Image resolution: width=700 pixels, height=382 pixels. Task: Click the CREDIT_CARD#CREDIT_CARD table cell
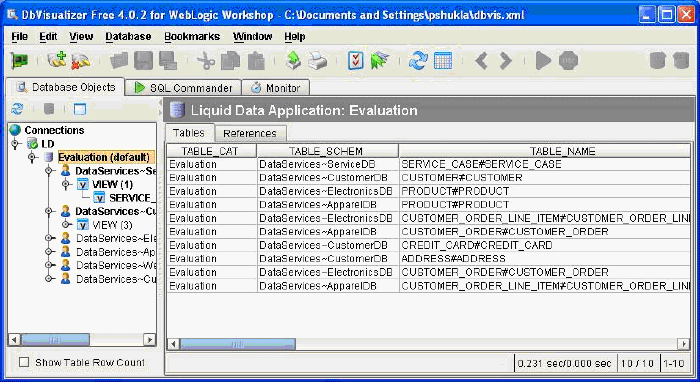tap(545, 245)
